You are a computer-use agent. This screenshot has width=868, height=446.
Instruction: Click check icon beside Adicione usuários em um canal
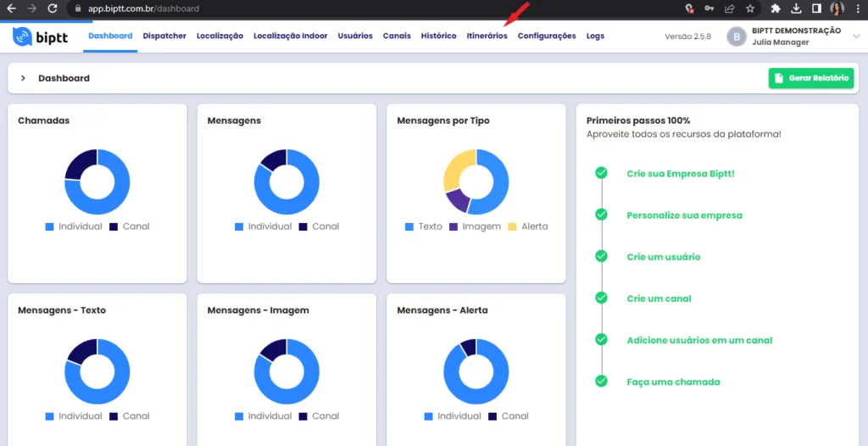(x=601, y=339)
